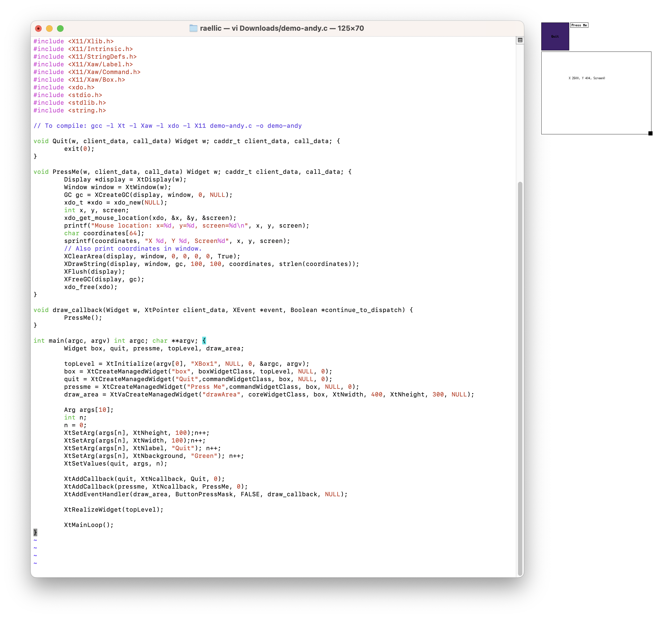
Task: Click the 'xdo_free(xdo);' line
Action: pyautogui.click(x=91, y=287)
